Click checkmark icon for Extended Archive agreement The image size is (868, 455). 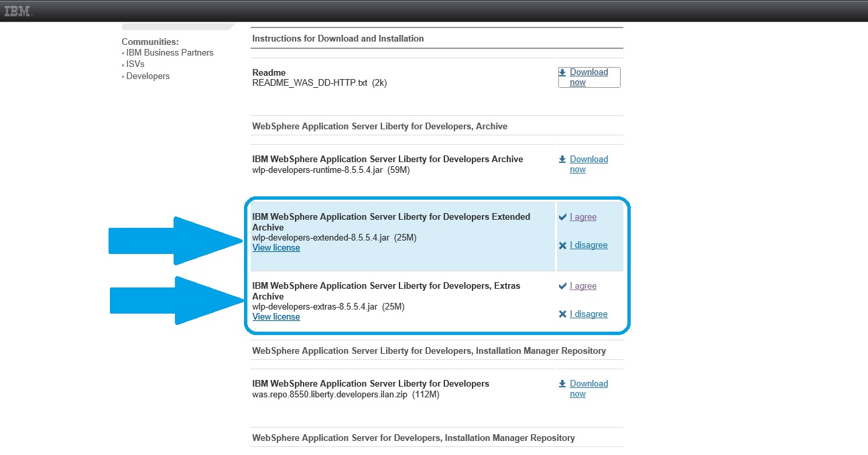562,217
